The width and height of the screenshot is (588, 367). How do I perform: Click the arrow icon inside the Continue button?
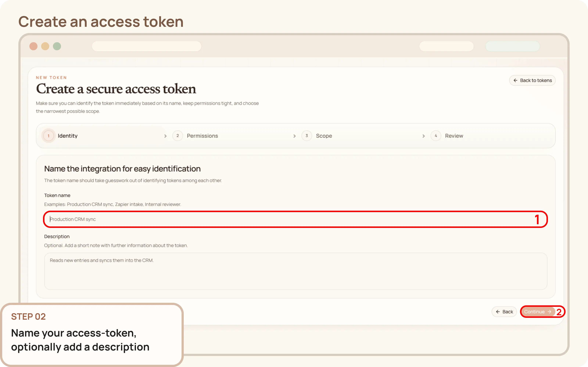[549, 312]
